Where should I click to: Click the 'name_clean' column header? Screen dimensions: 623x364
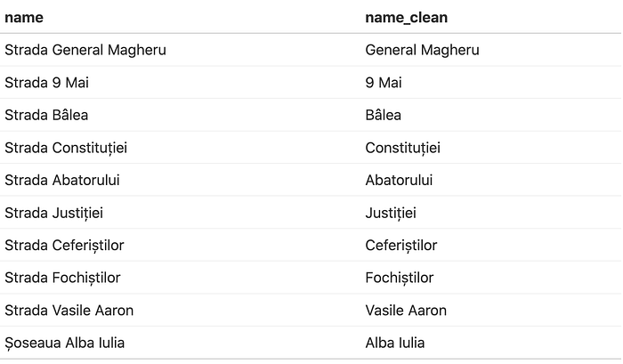406,18
